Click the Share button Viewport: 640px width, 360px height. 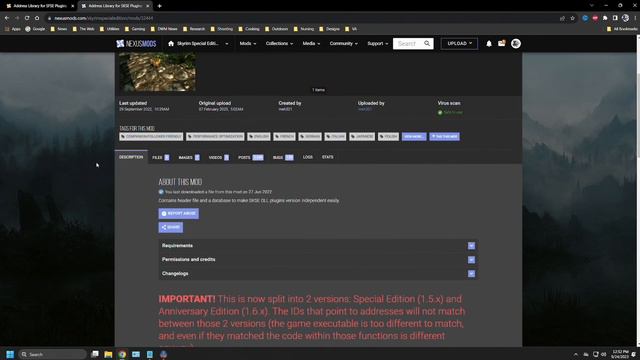pos(171,227)
